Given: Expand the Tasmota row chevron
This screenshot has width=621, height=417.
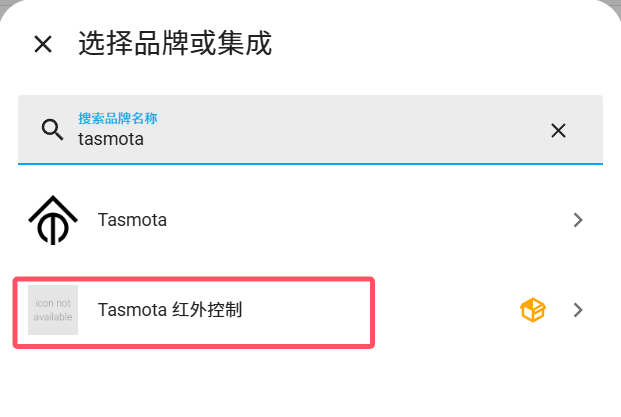Looking at the screenshot, I should [x=578, y=220].
